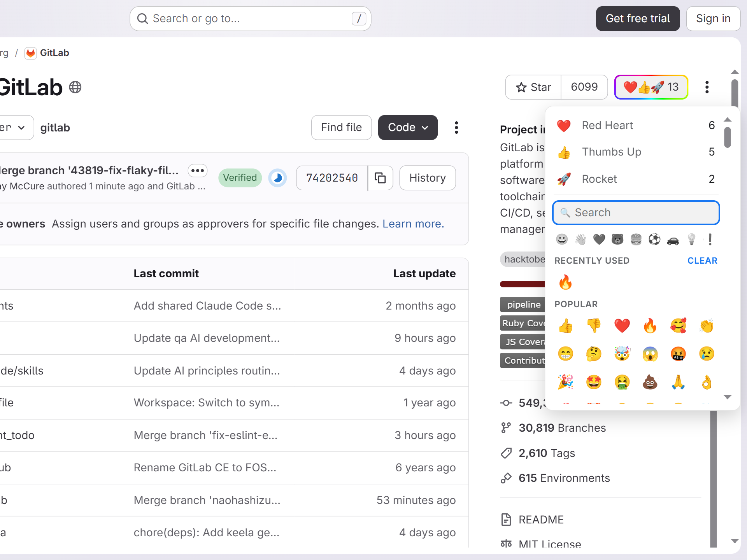Image resolution: width=747 pixels, height=560 pixels.
Task: Click the GitLab fox logo in breadcrumb
Action: click(30, 53)
